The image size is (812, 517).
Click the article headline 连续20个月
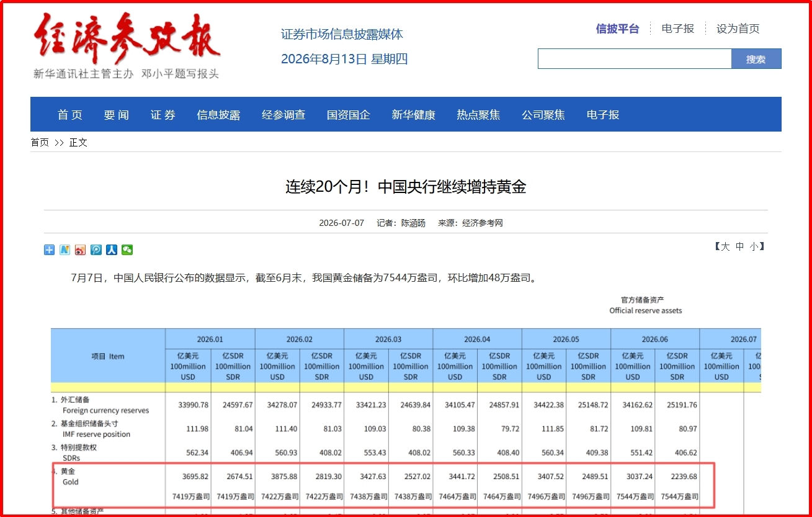(406, 187)
